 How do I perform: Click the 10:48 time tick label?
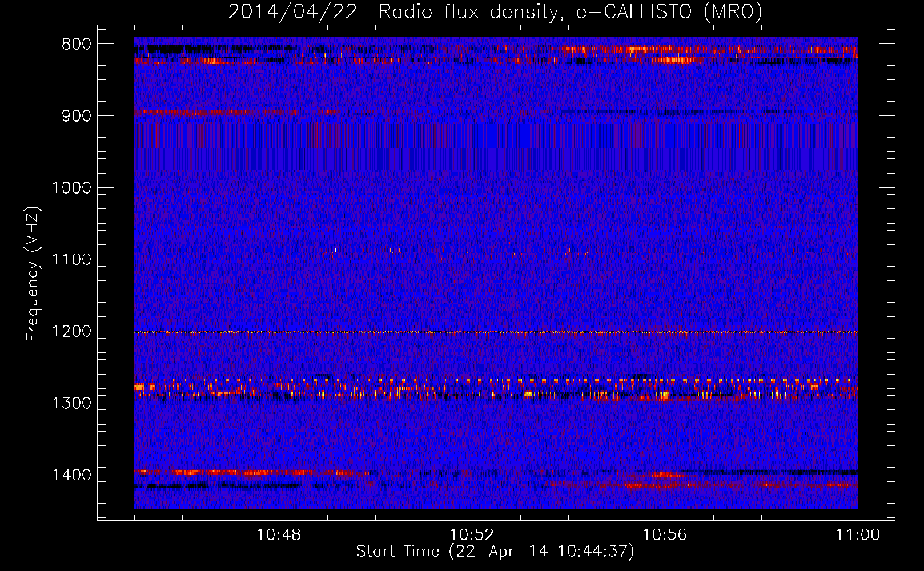(x=279, y=535)
